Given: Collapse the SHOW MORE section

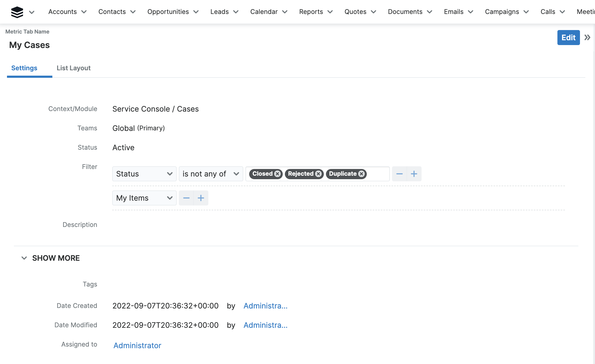Looking at the screenshot, I should coord(24,258).
